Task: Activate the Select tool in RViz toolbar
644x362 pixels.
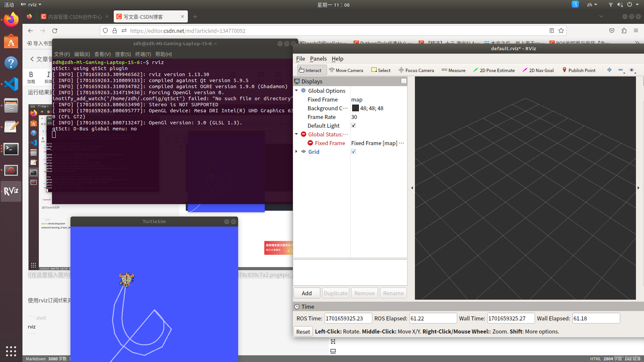Action: pyautogui.click(x=381, y=70)
